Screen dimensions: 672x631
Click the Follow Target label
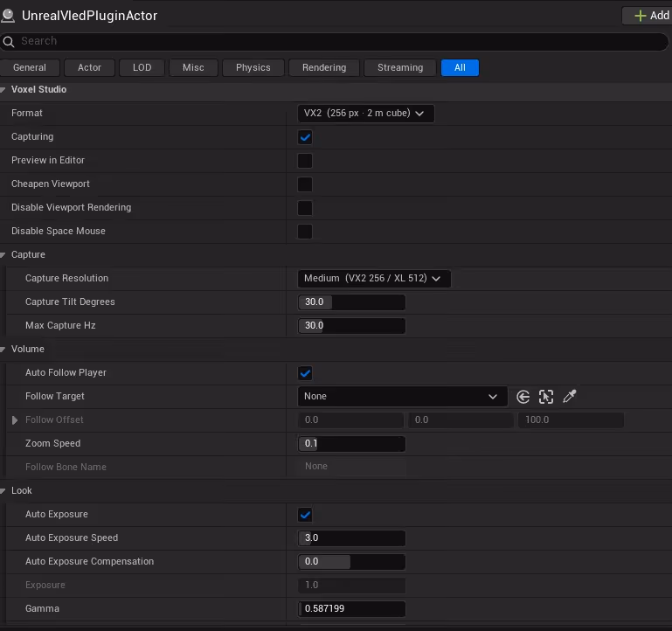click(x=55, y=397)
